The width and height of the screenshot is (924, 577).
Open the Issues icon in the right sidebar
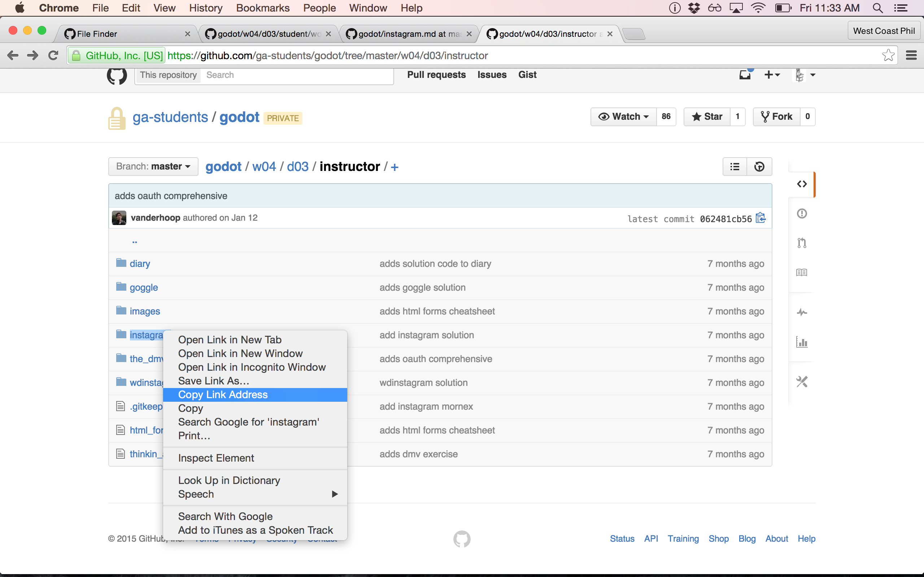tap(801, 213)
